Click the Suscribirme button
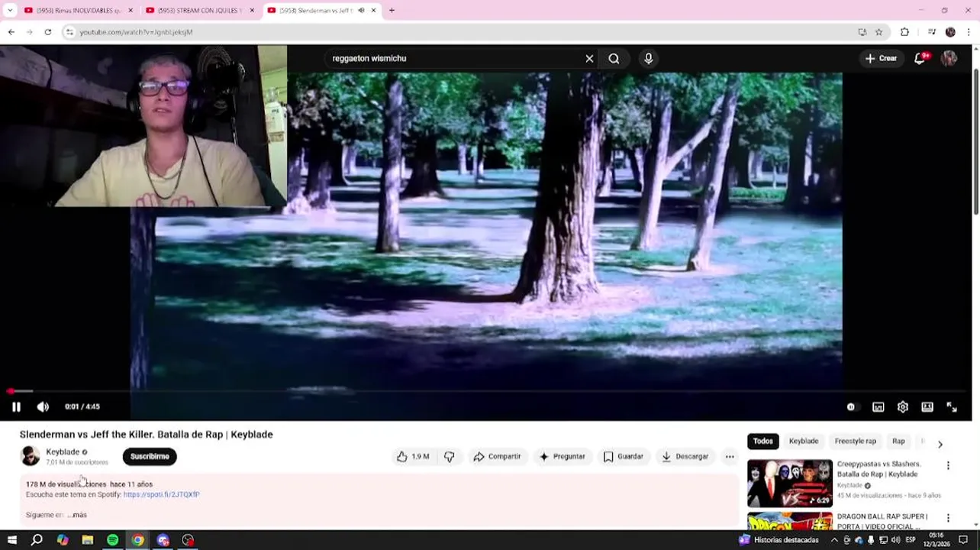 click(x=150, y=457)
